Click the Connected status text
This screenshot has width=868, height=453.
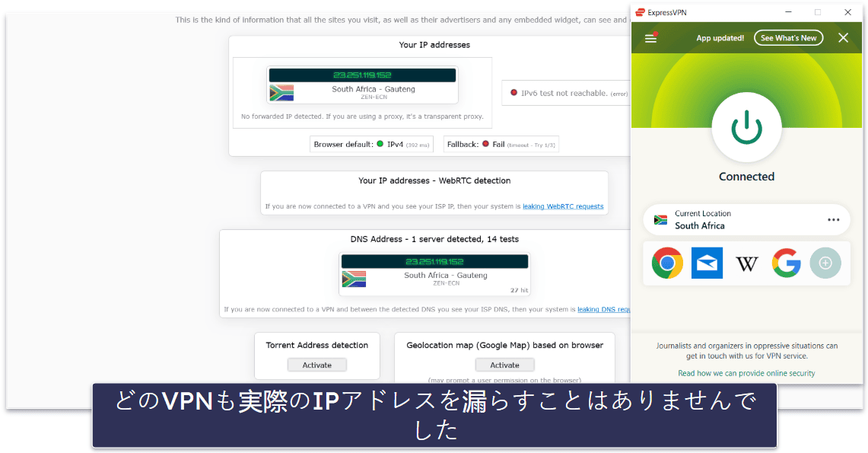tap(746, 177)
